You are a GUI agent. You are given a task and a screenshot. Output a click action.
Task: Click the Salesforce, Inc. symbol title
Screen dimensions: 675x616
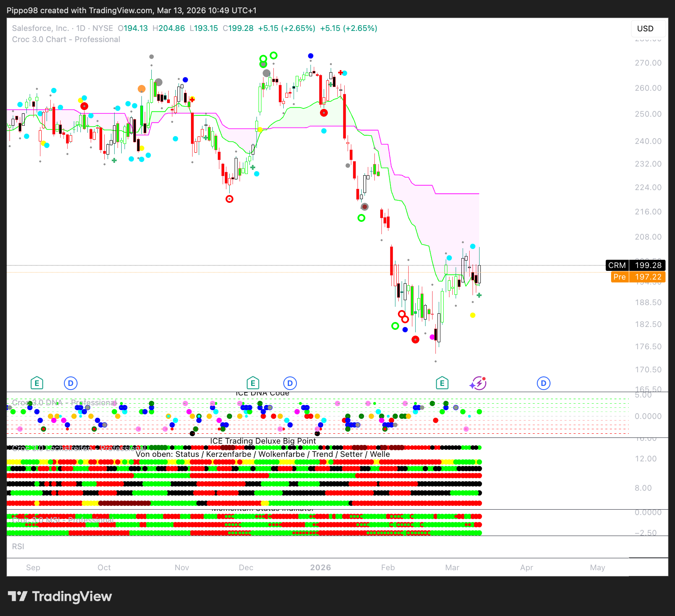pos(40,28)
